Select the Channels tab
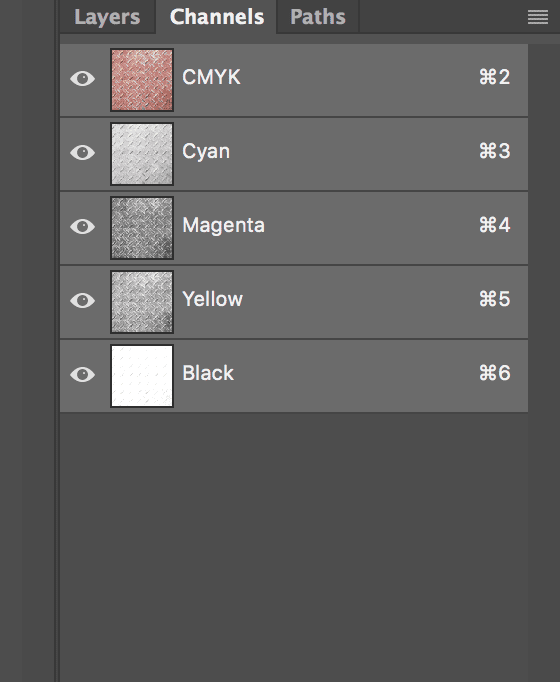This screenshot has height=682, width=560. coord(217,17)
